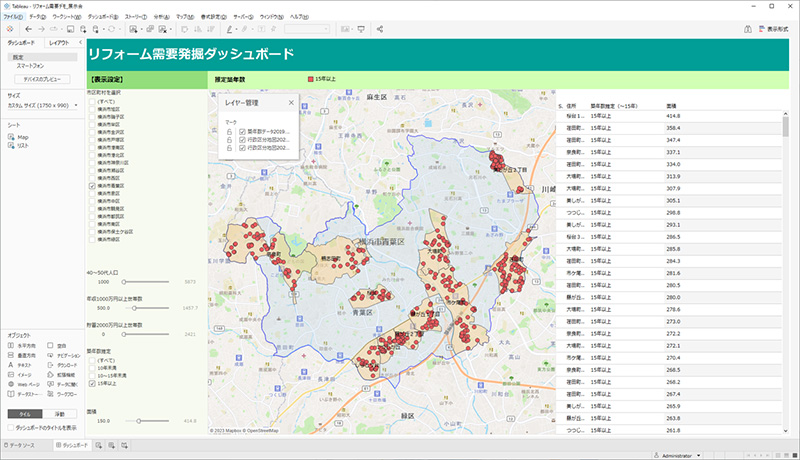This screenshot has width=800, height=460.
Task: Collapse the left dashboard pane chevron
Action: pos(80,42)
